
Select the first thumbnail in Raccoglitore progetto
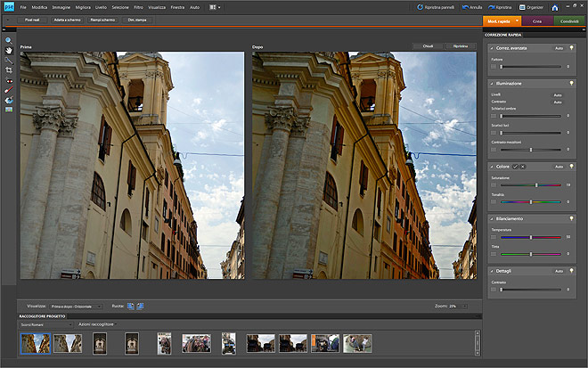[x=36, y=343]
